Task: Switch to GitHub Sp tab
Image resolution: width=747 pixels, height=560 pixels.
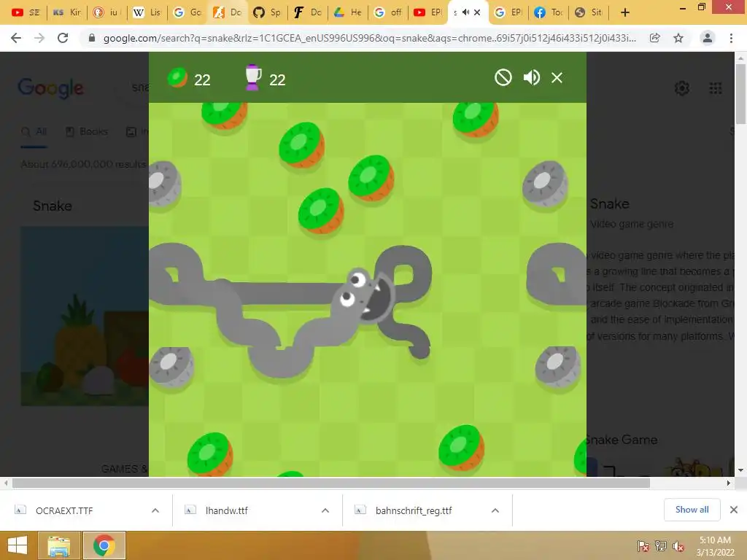Action: coord(267,12)
